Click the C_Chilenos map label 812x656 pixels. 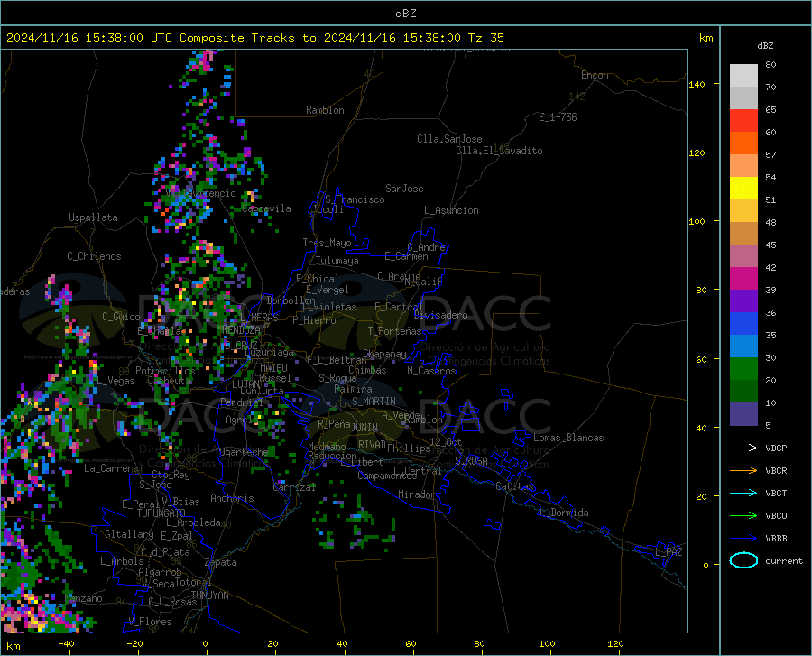[94, 256]
